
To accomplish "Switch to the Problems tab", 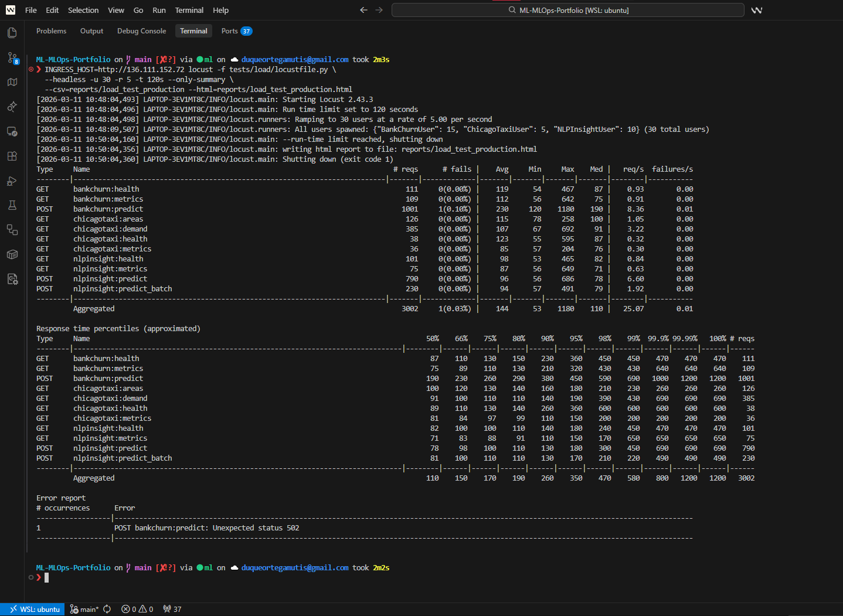I will tap(51, 31).
